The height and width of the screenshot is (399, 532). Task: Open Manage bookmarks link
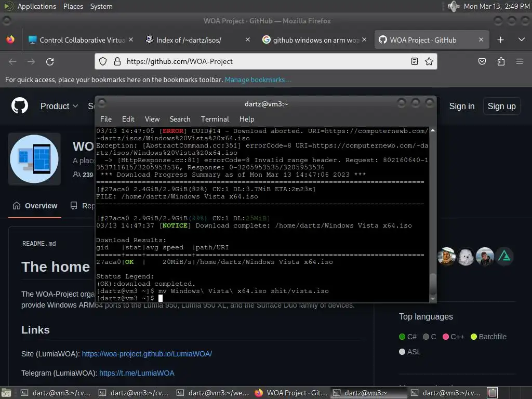pos(258,79)
